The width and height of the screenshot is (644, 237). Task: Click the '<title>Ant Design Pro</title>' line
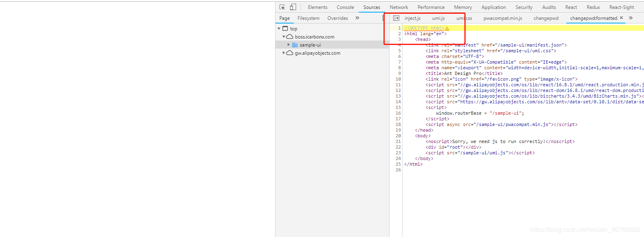(464, 74)
